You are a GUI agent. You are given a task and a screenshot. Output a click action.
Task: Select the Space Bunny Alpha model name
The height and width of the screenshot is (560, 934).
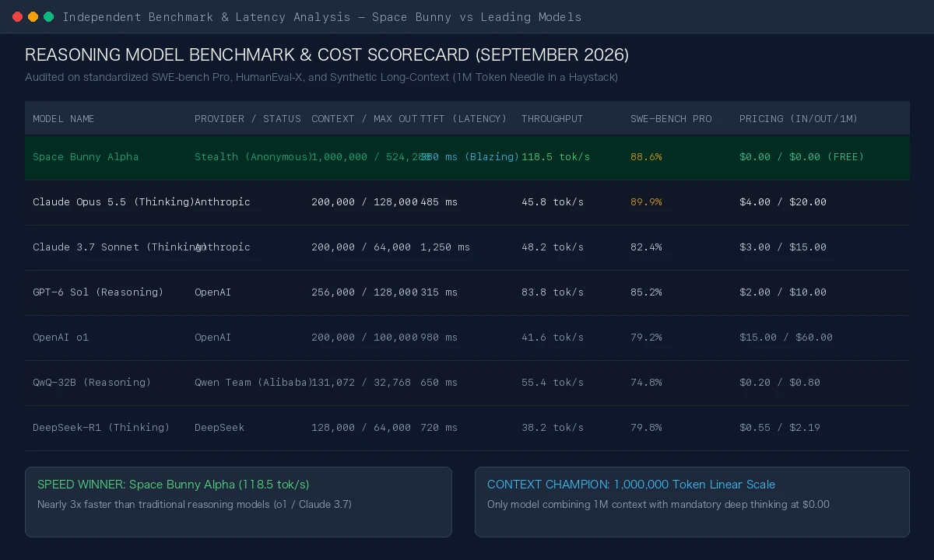[86, 157]
